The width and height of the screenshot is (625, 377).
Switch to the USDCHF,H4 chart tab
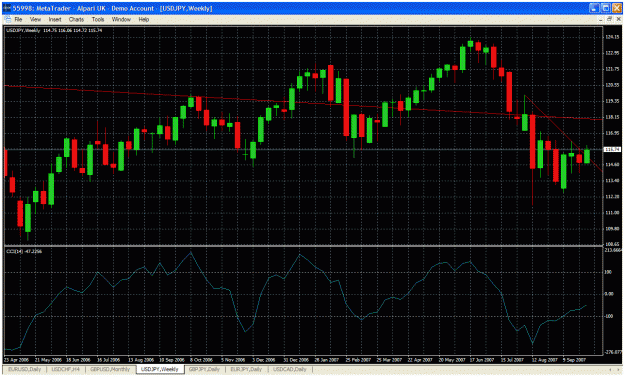coord(66,369)
